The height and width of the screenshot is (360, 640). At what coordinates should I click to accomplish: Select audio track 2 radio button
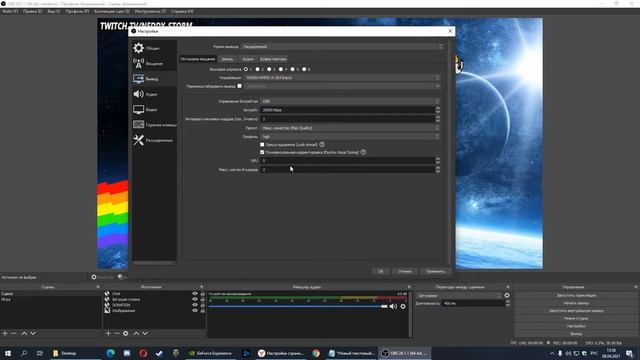[x=258, y=69]
